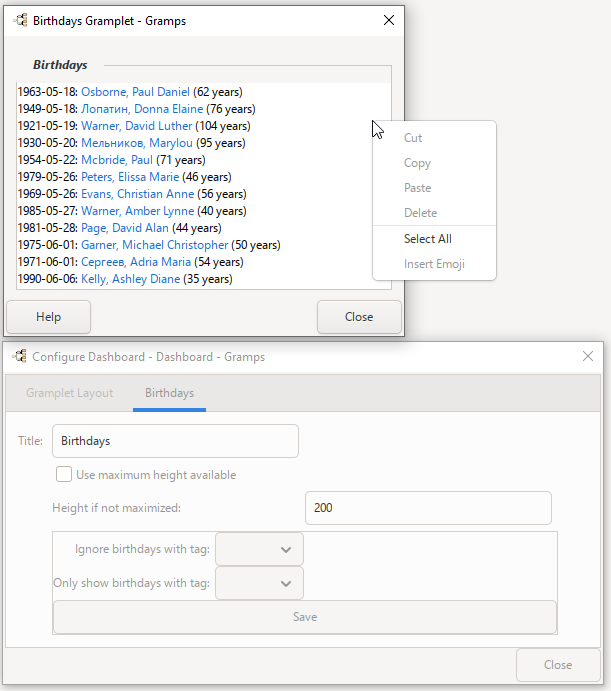Choose Insert Emoji from context menu
The image size is (611, 691).
(434, 264)
